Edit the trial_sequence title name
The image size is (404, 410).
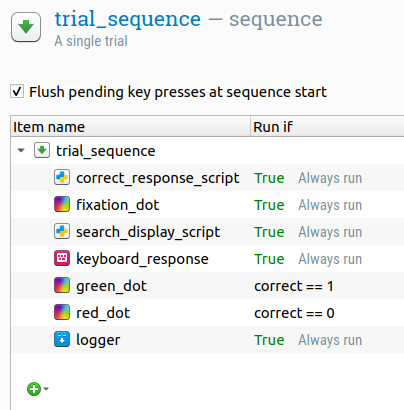click(x=128, y=19)
